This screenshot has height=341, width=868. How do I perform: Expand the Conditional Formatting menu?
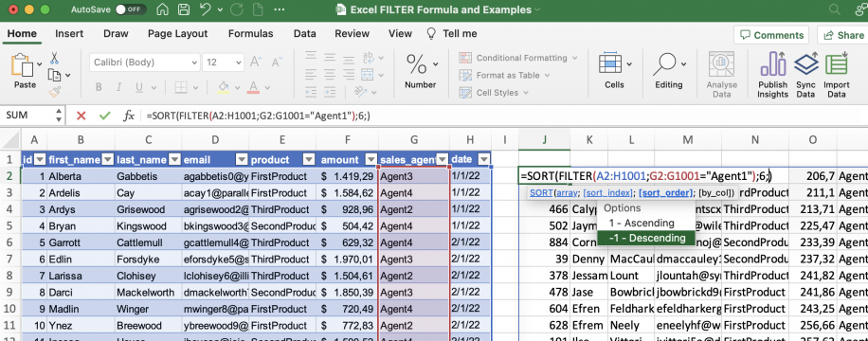pyautogui.click(x=519, y=58)
